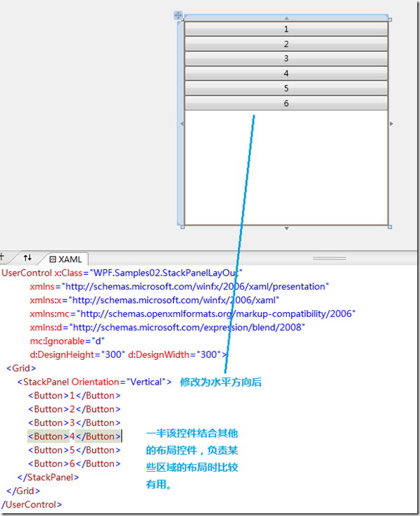Click the <Button>1</Button> code line

[x=75, y=396]
